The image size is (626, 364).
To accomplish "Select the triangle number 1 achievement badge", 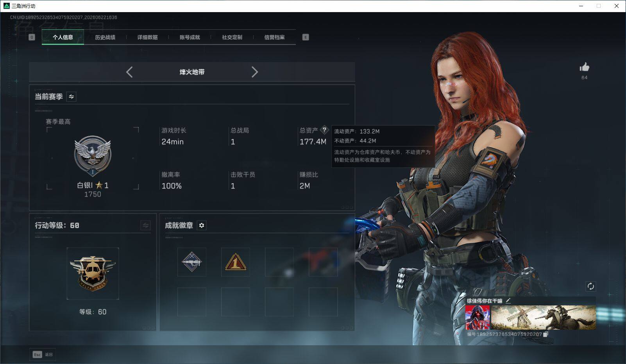I will coord(236,262).
